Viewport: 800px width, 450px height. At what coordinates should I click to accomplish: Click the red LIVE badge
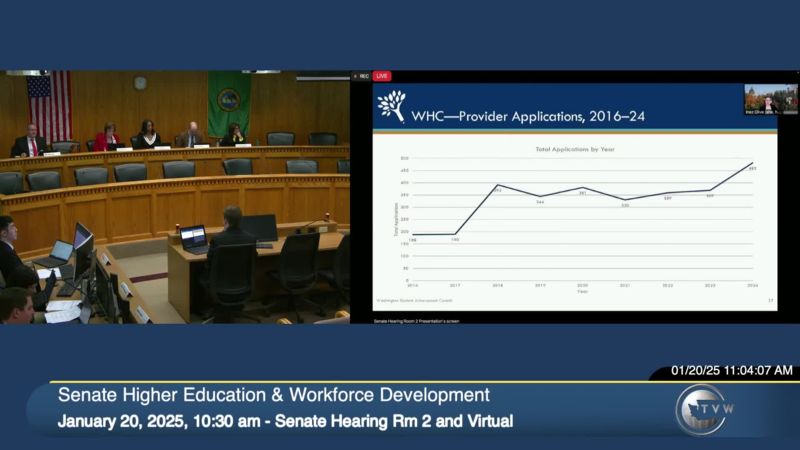pos(382,76)
